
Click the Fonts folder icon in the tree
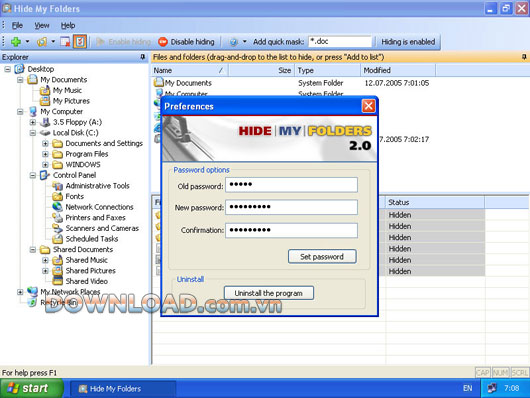click(x=57, y=196)
